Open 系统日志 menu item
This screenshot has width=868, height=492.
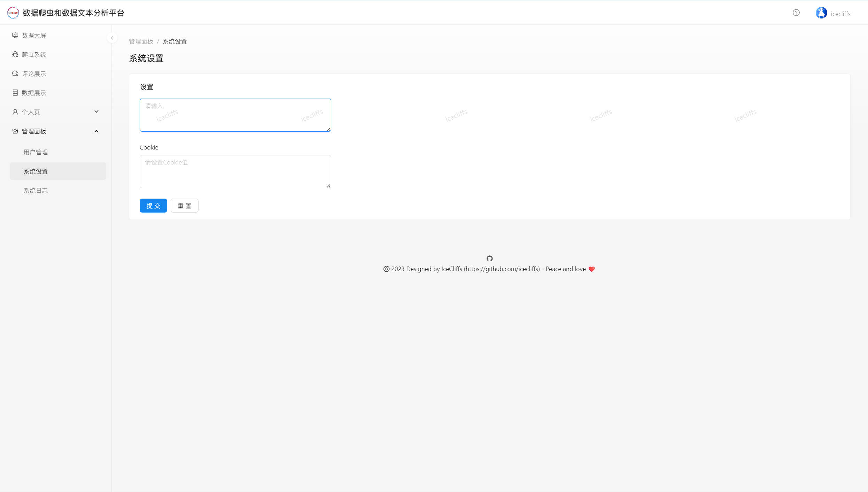36,191
